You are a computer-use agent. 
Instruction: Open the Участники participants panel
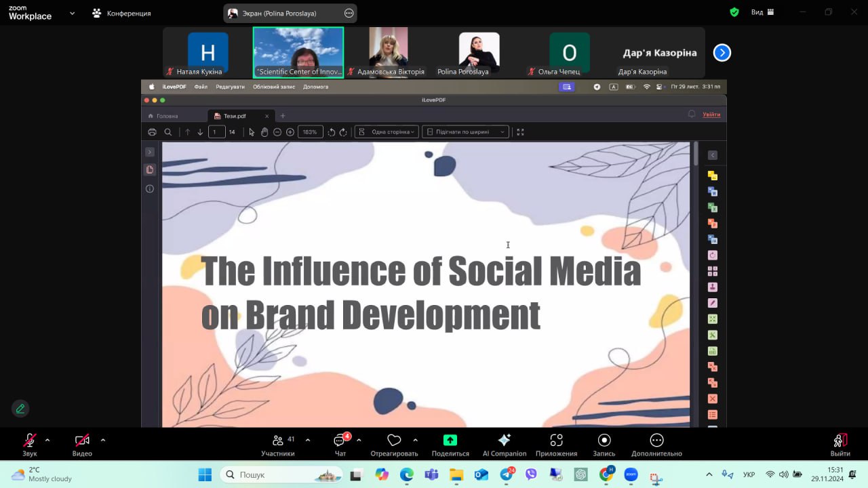(278, 441)
